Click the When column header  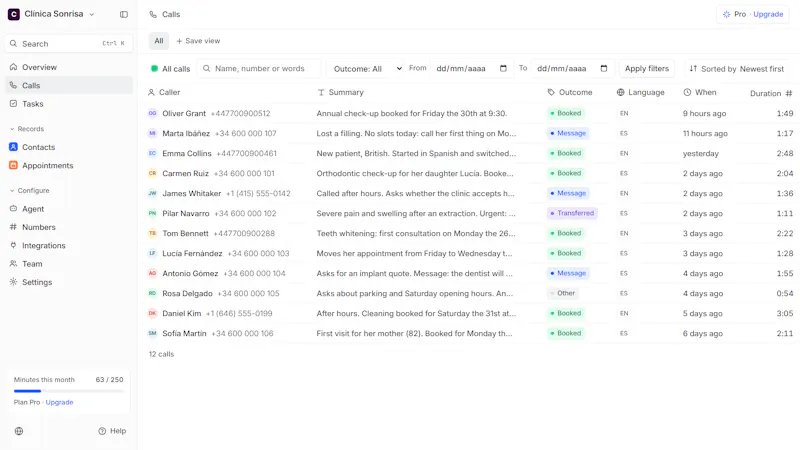pos(699,92)
